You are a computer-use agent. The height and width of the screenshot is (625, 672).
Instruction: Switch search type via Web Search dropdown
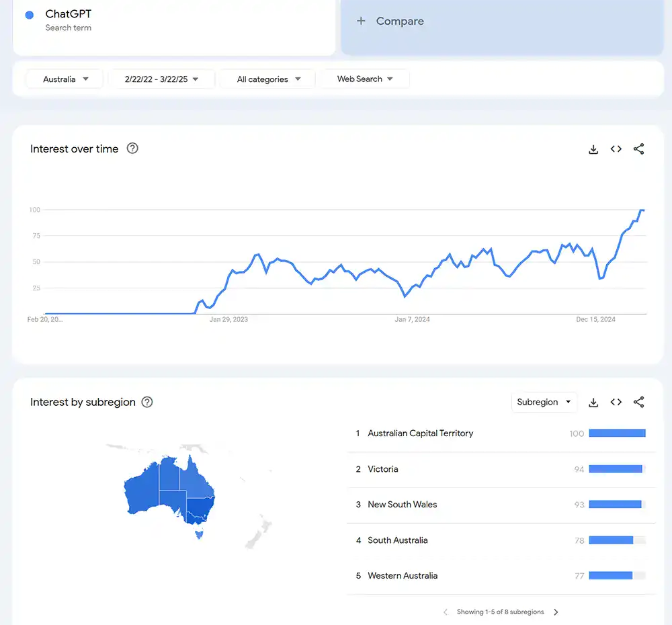click(364, 79)
